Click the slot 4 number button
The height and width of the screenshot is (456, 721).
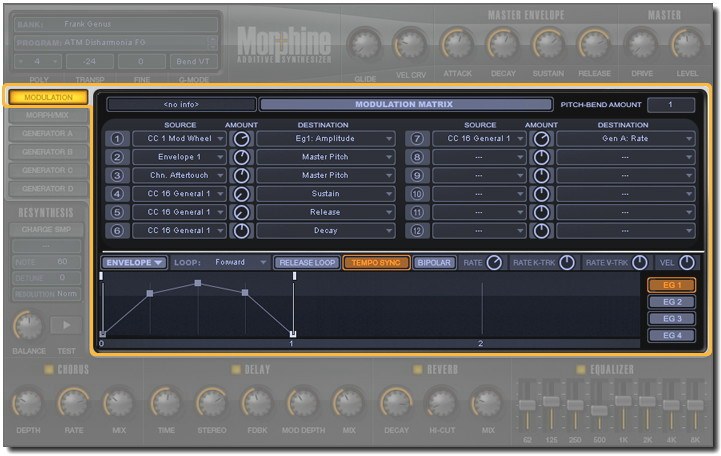coord(117,194)
